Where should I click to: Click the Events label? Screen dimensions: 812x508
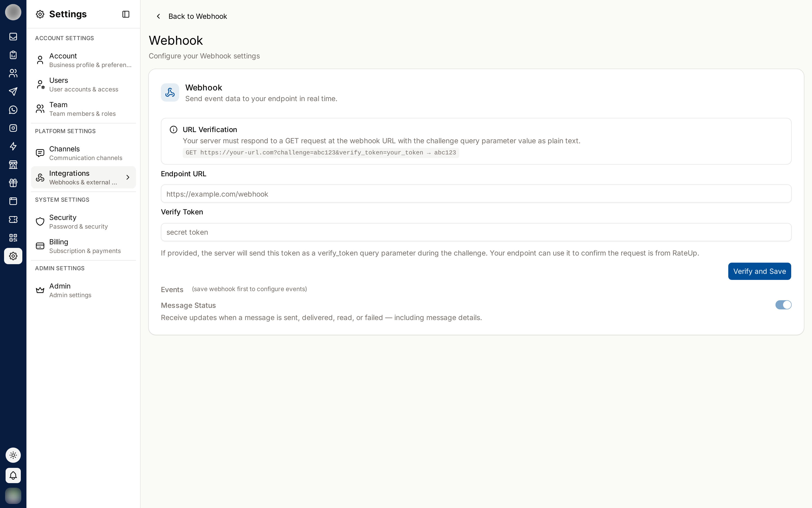click(172, 290)
